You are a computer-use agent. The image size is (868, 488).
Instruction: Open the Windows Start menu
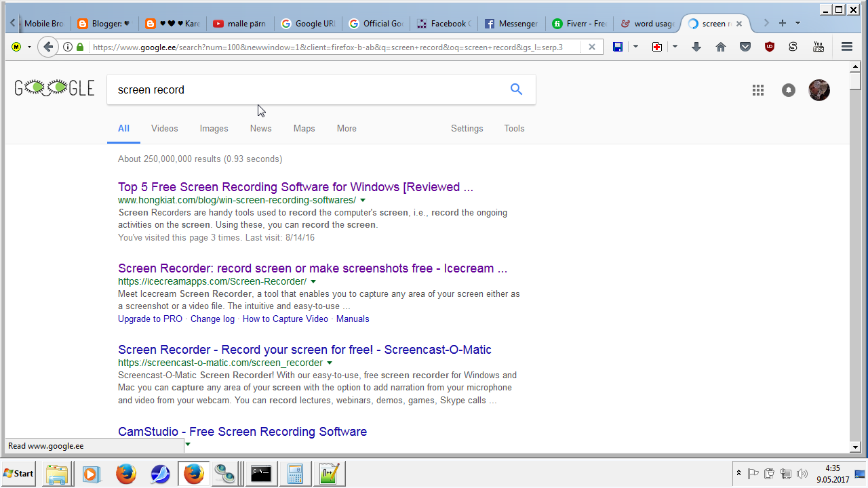pyautogui.click(x=19, y=473)
